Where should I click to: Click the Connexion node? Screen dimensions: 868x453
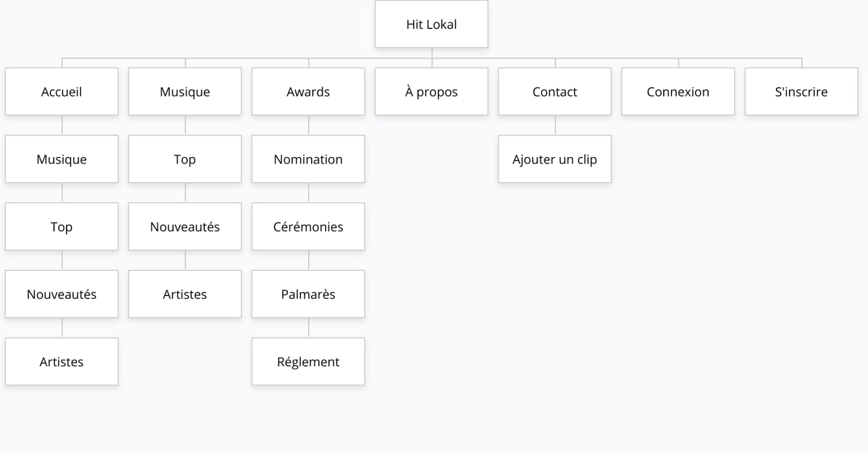(x=678, y=92)
